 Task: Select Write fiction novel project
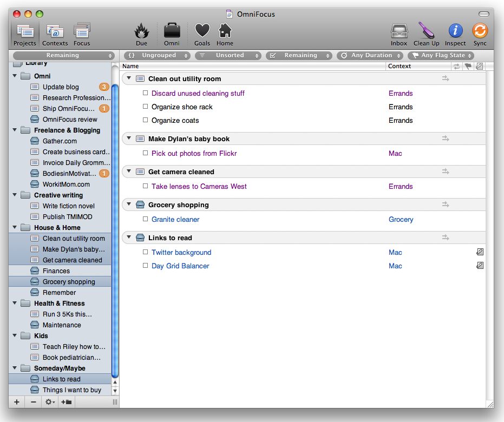tap(60, 206)
